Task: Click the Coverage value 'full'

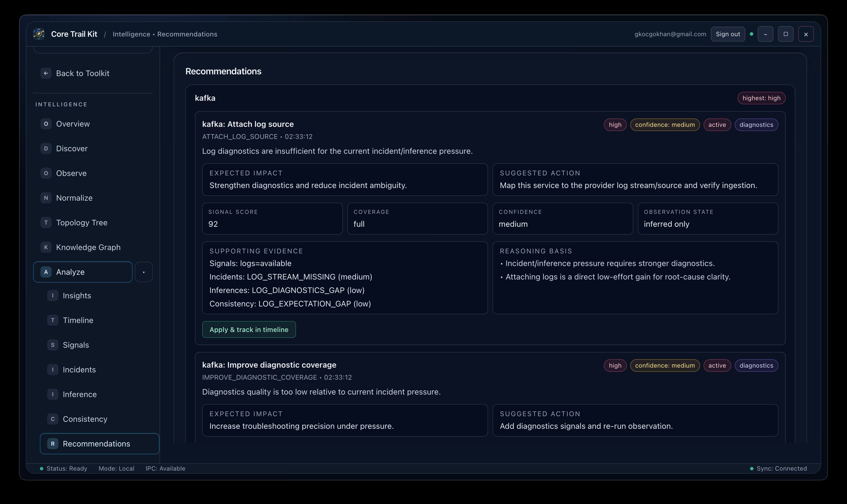Action: [x=359, y=224]
